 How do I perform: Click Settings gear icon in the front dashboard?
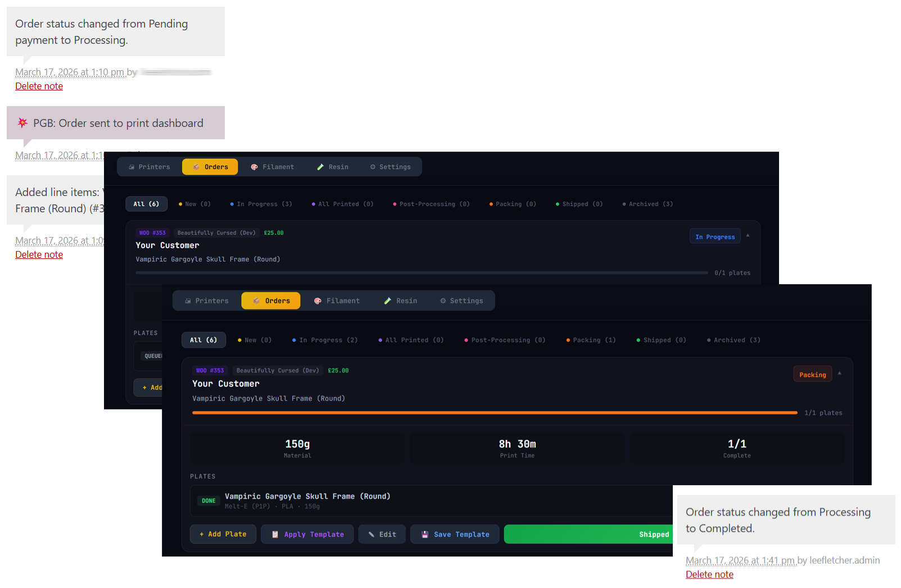coord(443,301)
